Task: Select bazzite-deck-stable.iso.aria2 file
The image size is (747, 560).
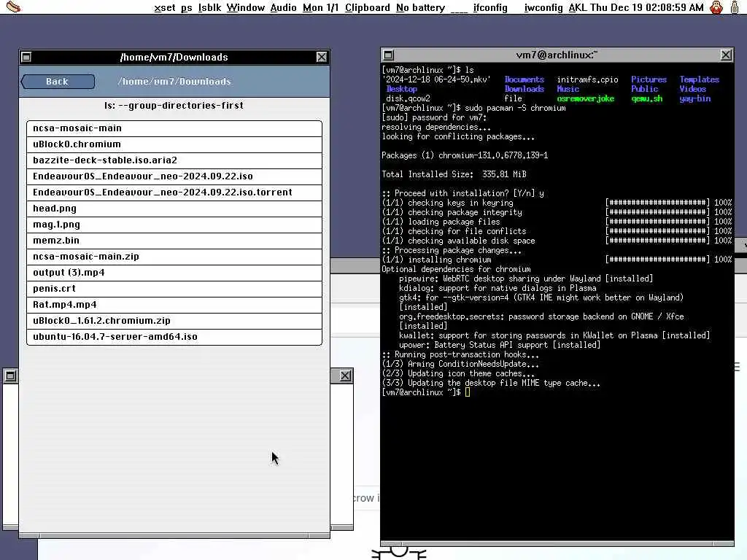Action: tap(174, 160)
